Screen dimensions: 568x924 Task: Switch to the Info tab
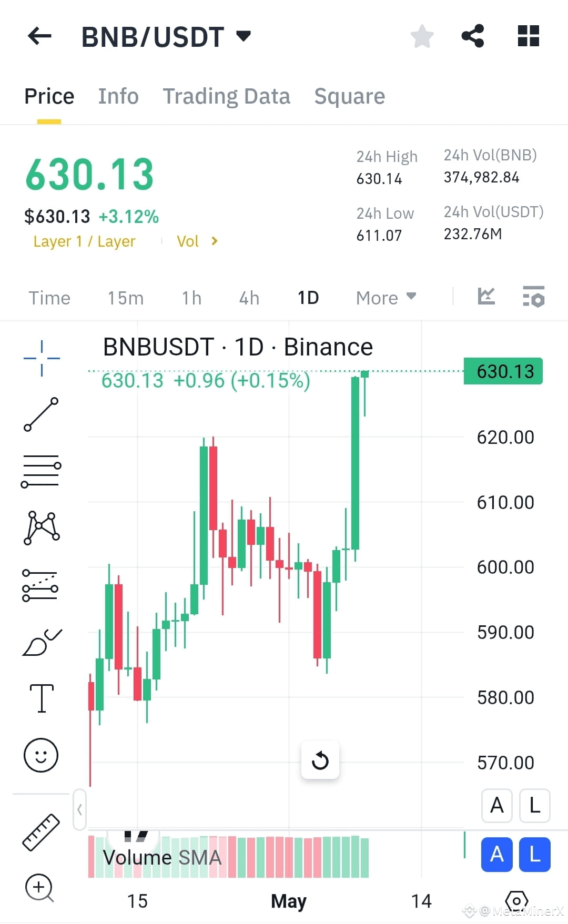[118, 96]
